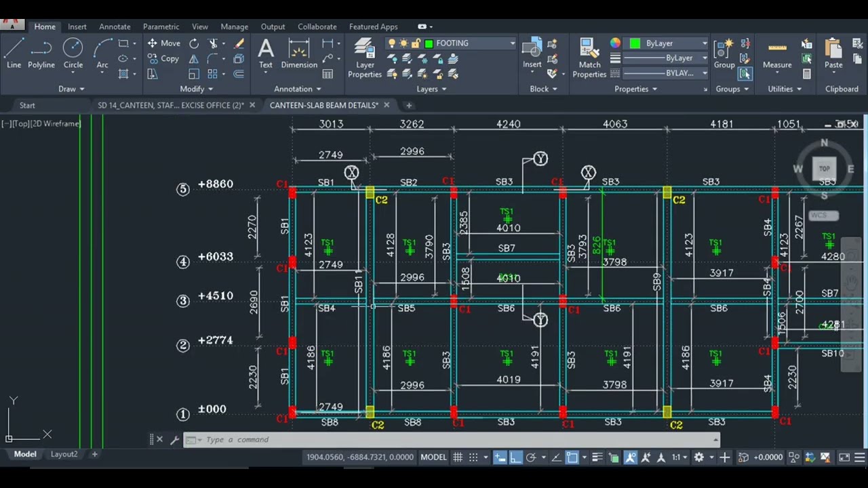Open the Start tab
The height and width of the screenshot is (488, 868).
(x=27, y=105)
